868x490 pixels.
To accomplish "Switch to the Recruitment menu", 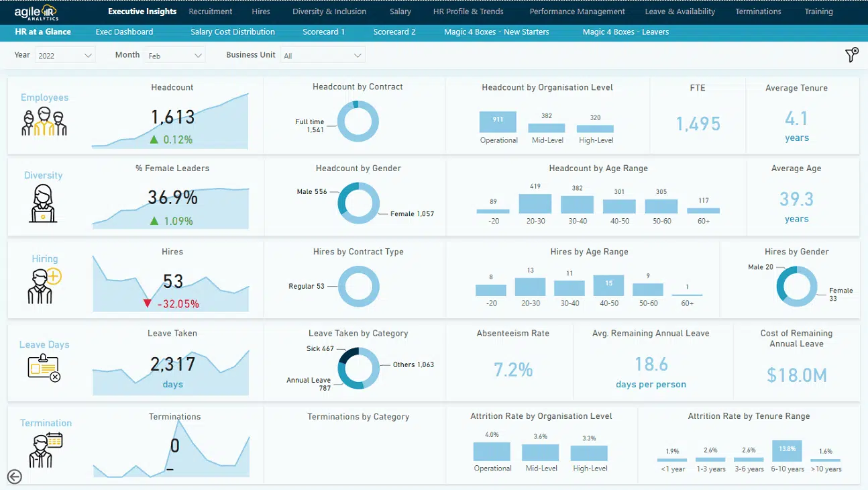I will pyautogui.click(x=210, y=11).
